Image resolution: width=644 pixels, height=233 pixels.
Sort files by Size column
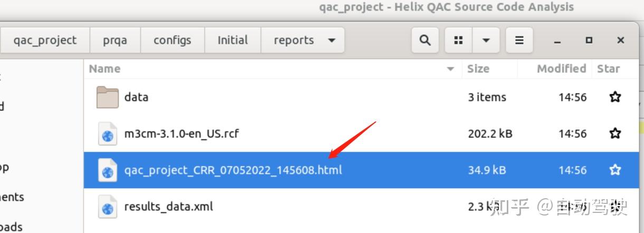click(478, 69)
